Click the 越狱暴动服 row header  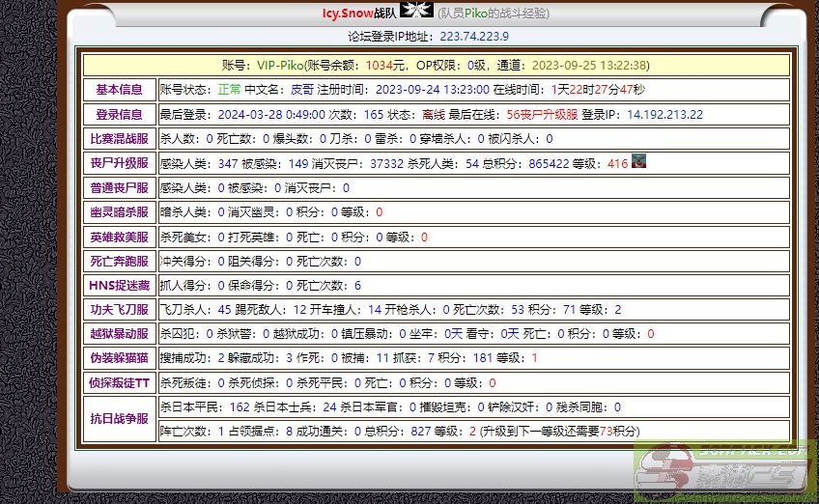(120, 334)
